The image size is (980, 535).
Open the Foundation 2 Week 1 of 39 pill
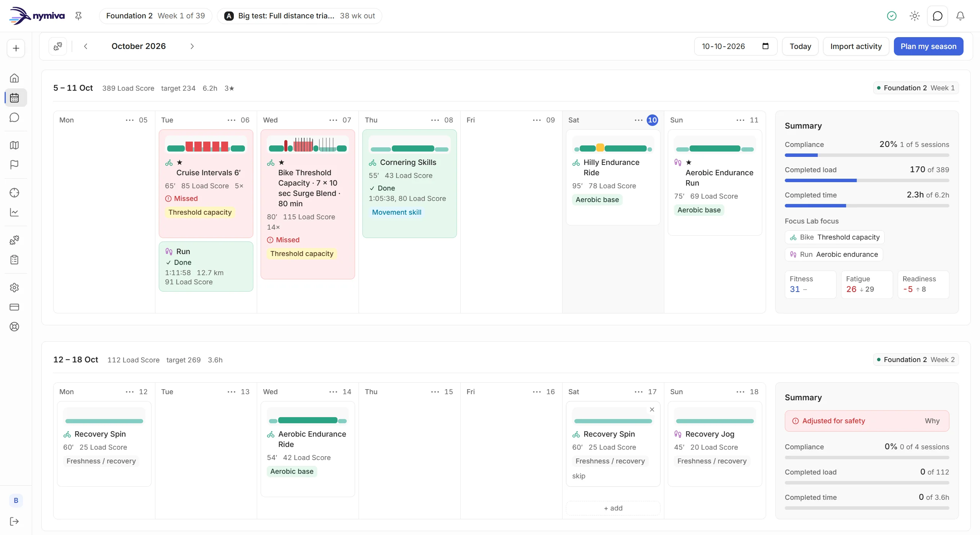155,16
